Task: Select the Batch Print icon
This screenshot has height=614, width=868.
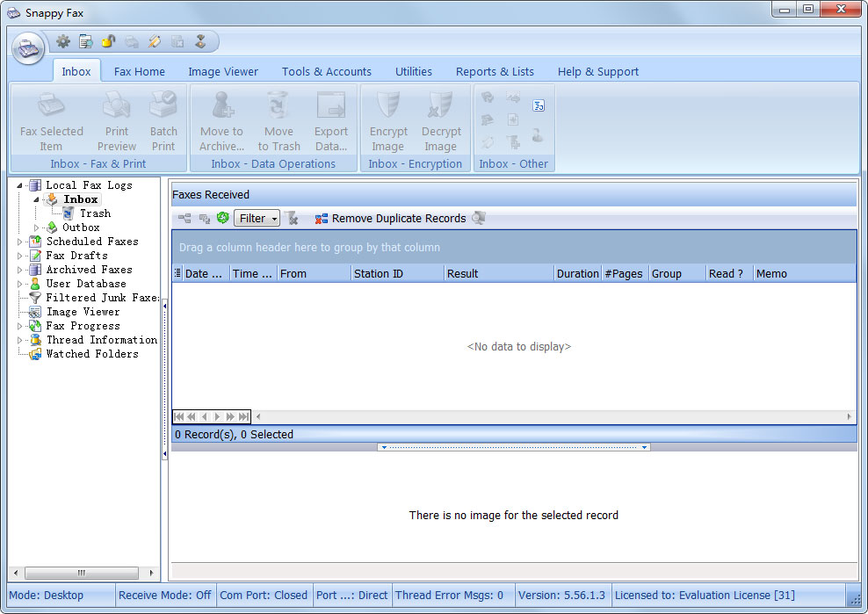Action: [163, 105]
